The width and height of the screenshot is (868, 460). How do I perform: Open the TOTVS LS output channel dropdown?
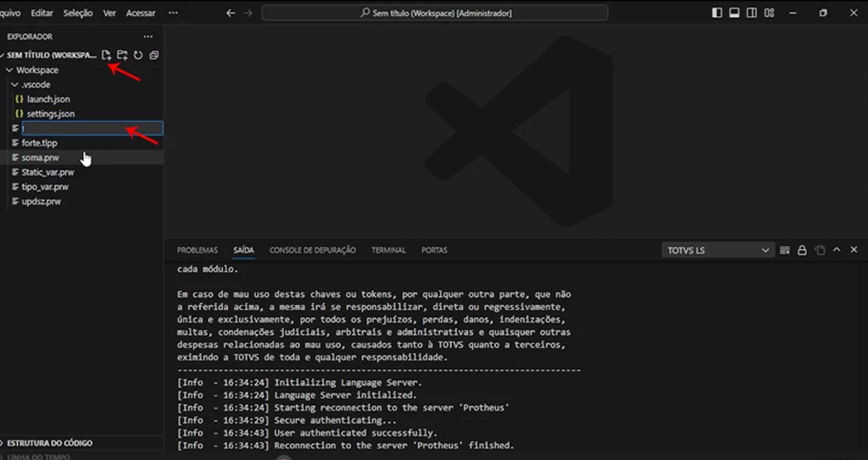718,250
